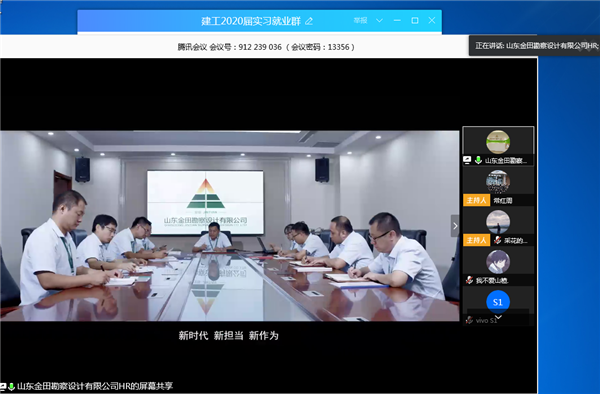Click the pencil icon to edit the group name
The width and height of the screenshot is (600, 394).
(309, 21)
